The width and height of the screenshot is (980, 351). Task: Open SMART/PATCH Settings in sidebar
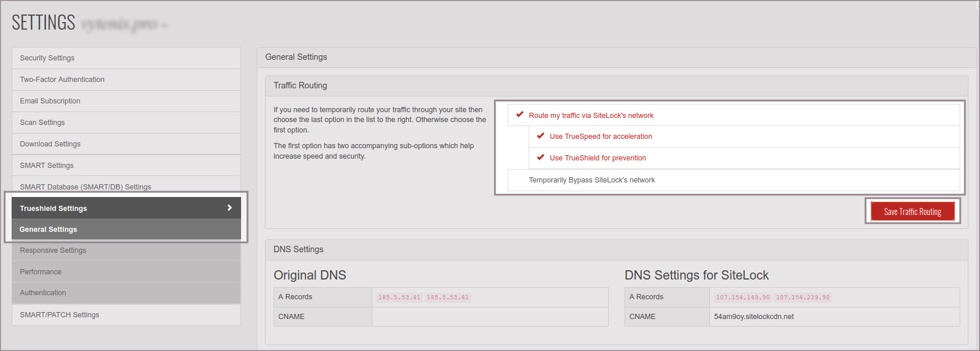point(59,315)
